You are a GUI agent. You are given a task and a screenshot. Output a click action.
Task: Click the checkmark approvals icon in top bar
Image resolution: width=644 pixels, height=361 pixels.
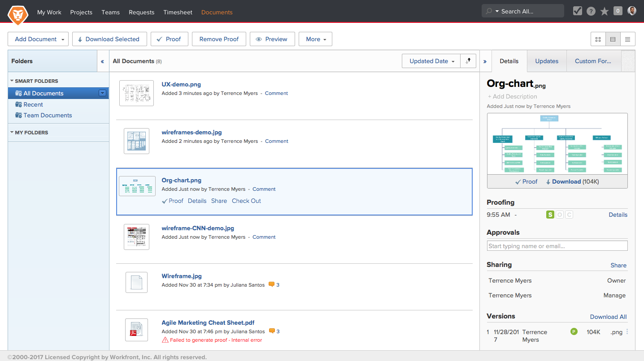click(578, 10)
